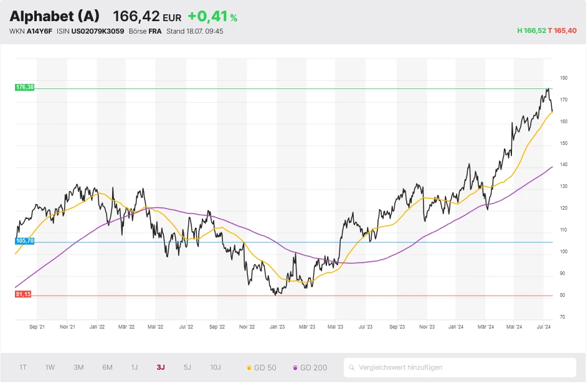Select the 1W time range

point(50,367)
